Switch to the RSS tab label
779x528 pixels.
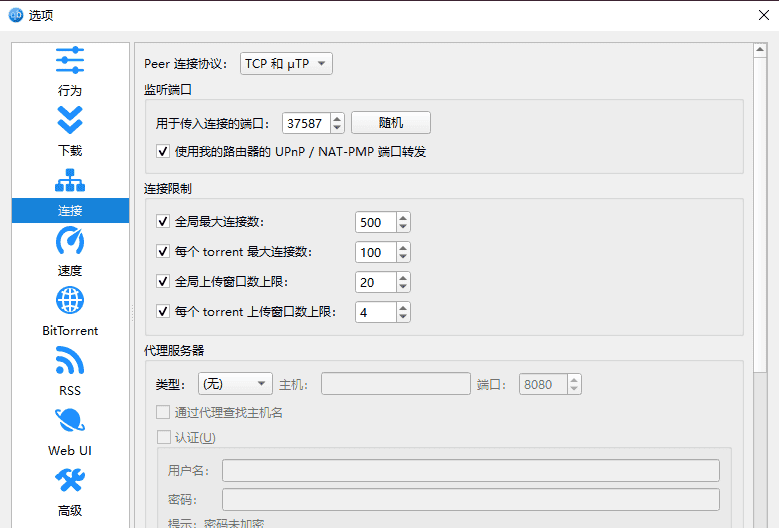(70, 391)
